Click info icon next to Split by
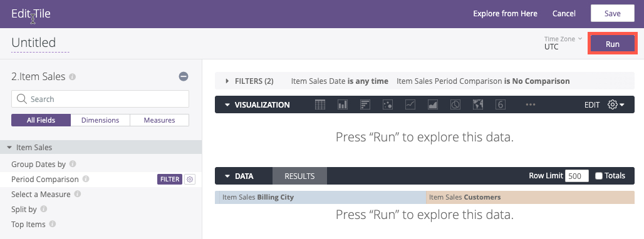This screenshot has width=644, height=239. click(x=43, y=209)
